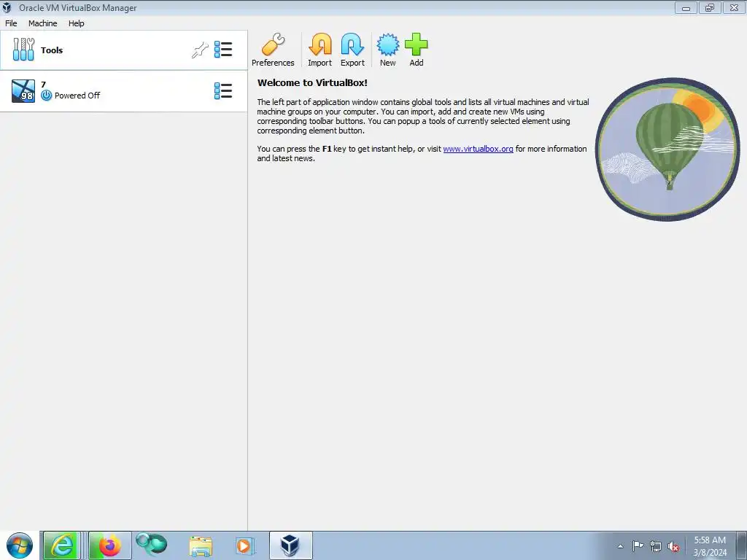This screenshot has height=560, width=747.
Task: Open the Tools list menu button
Action: [x=223, y=50]
